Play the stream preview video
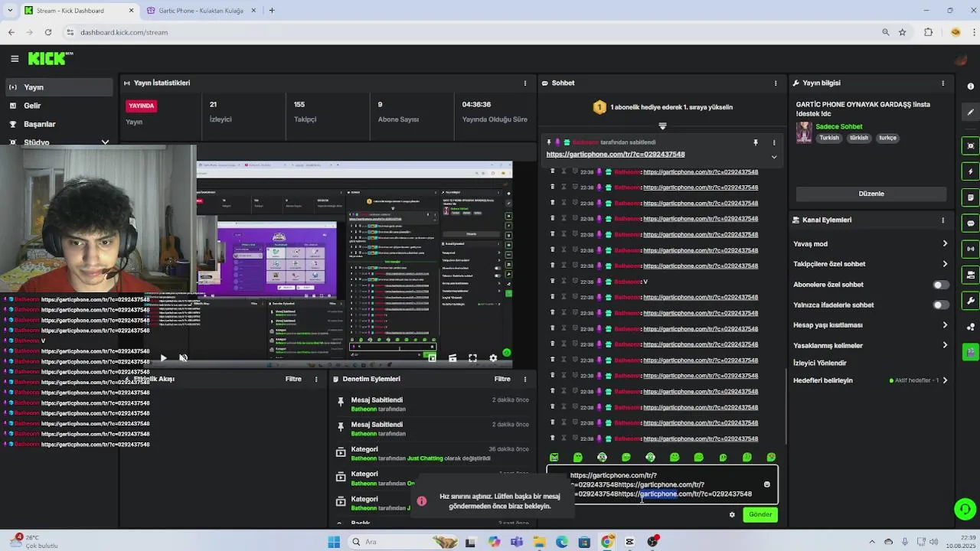The width and height of the screenshot is (980, 551). 163,357
